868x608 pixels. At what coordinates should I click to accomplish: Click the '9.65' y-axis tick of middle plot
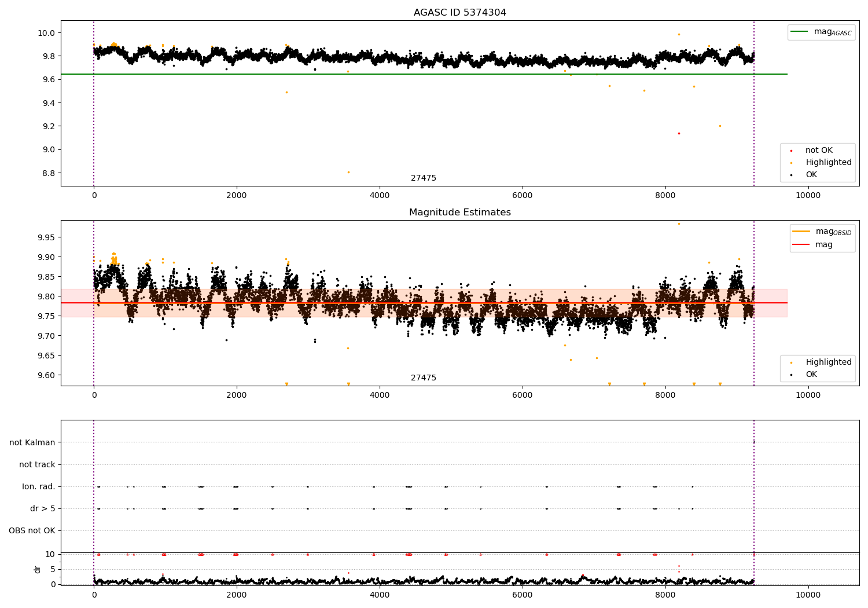(x=46, y=356)
